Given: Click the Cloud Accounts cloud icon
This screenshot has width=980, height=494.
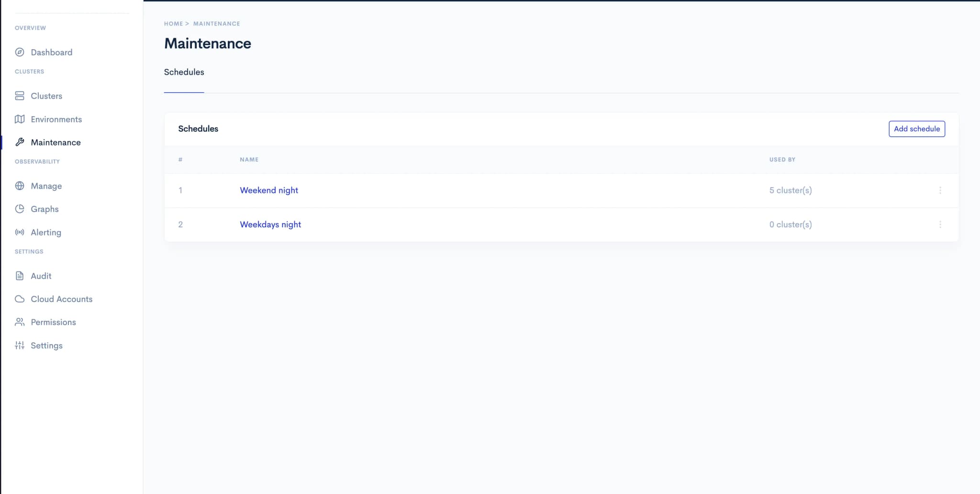Looking at the screenshot, I should [x=20, y=299].
